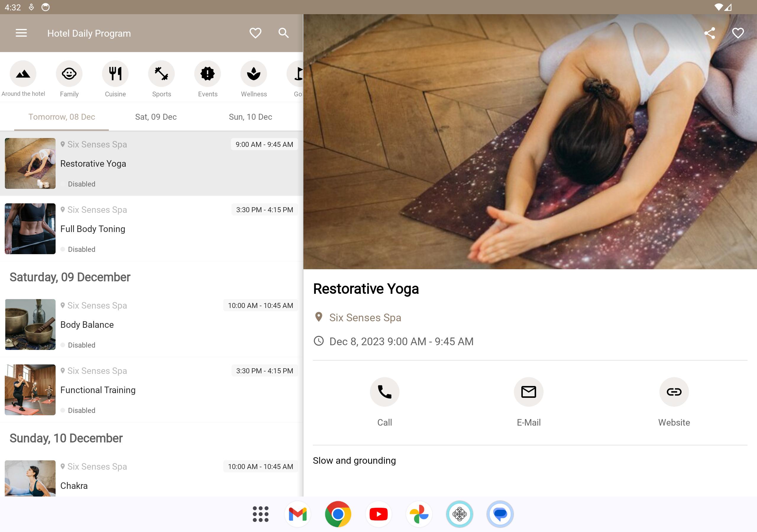Launch Messages from the dock
The height and width of the screenshot is (532, 757).
pos(500,514)
